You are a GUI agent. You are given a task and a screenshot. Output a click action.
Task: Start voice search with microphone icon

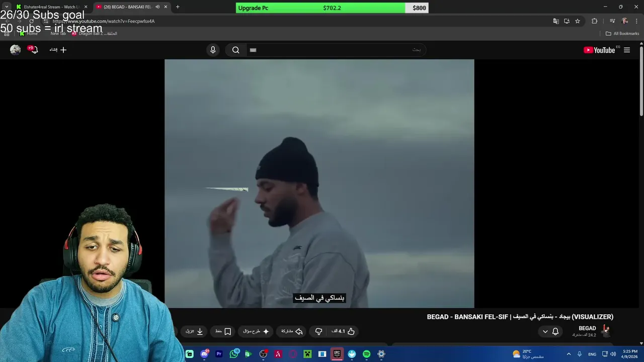[x=213, y=50]
